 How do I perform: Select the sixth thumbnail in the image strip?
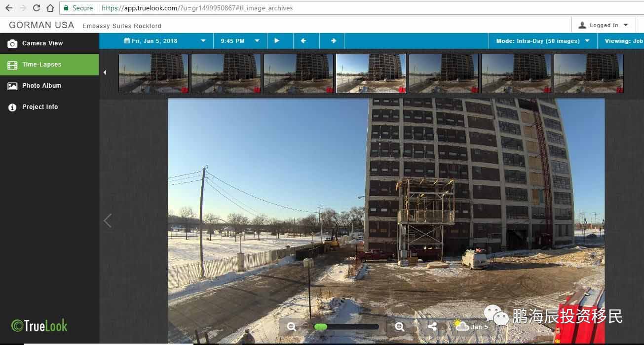(516, 73)
